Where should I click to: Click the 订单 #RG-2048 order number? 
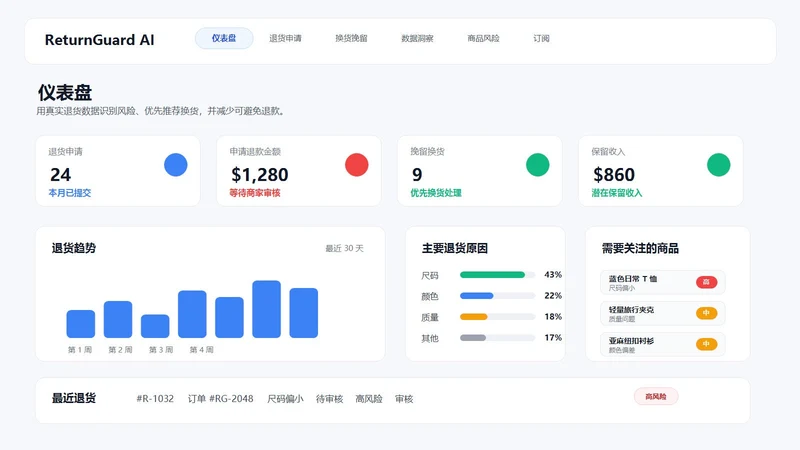(220, 398)
